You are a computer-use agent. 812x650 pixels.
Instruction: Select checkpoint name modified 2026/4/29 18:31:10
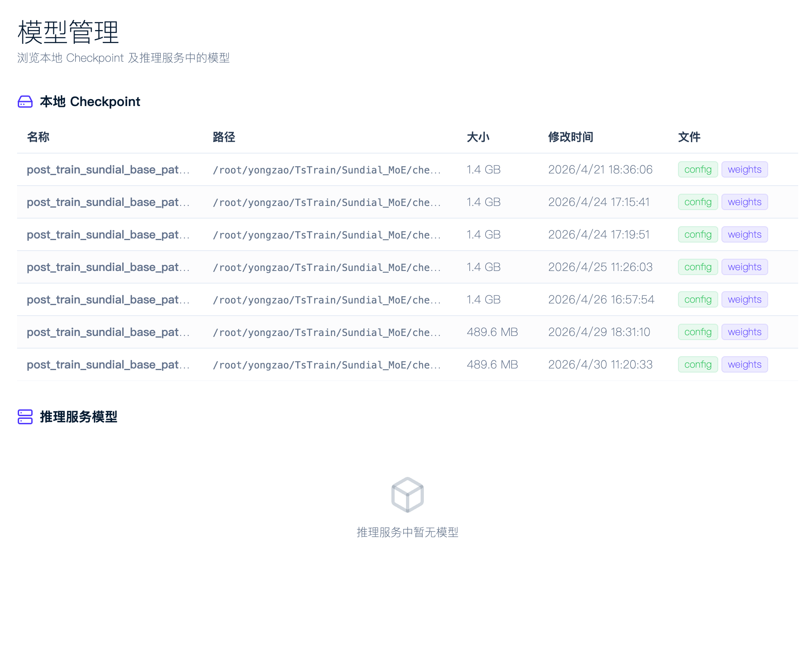click(108, 332)
